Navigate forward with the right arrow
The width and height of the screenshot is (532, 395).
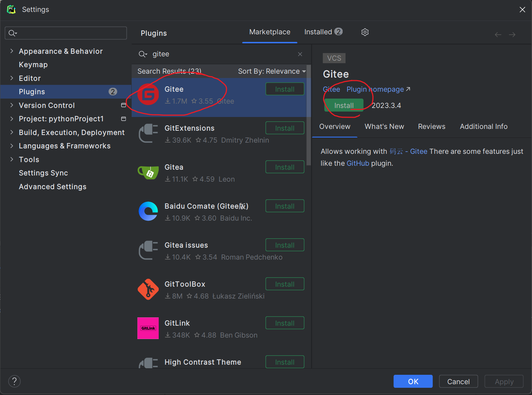point(512,35)
